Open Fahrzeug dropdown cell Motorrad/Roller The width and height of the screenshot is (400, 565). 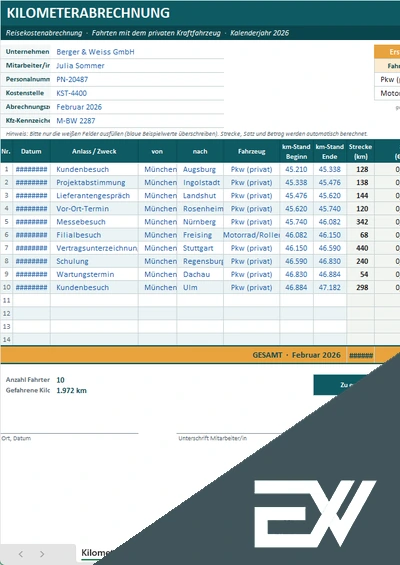(252, 235)
